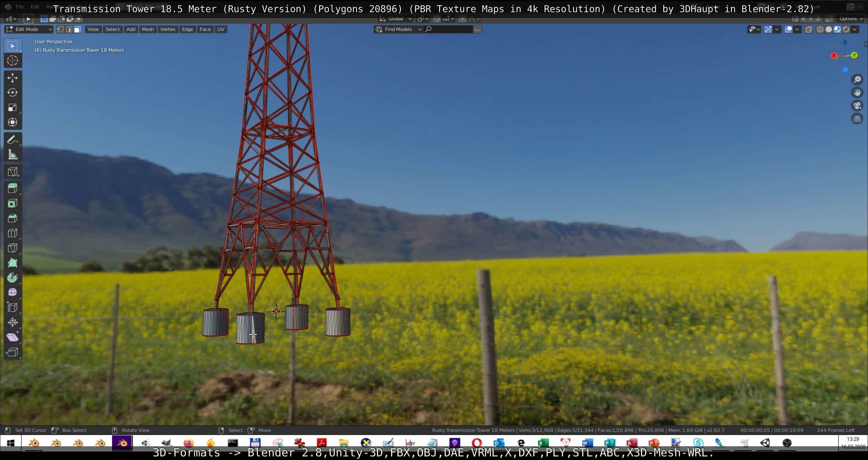Open the UV menu
This screenshot has height=460, width=868.
tap(221, 29)
